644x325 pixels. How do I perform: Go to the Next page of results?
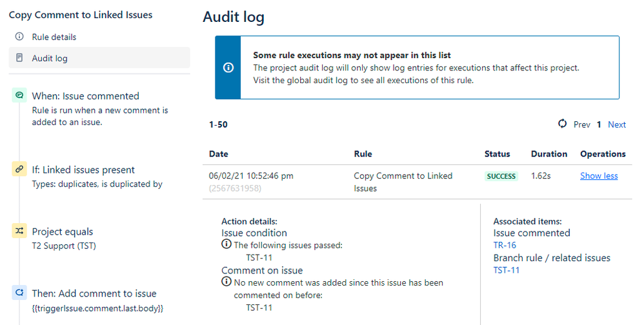pyautogui.click(x=617, y=124)
